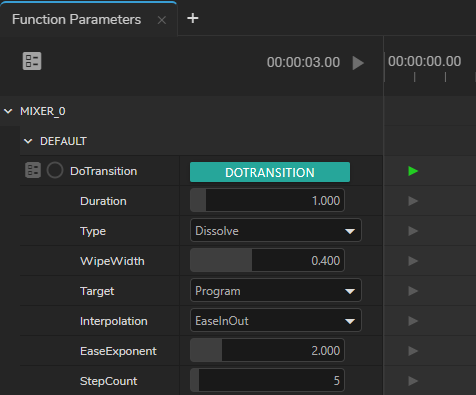Click the EaseExponent value field
Viewport: 476px width, 395px height.
267,350
